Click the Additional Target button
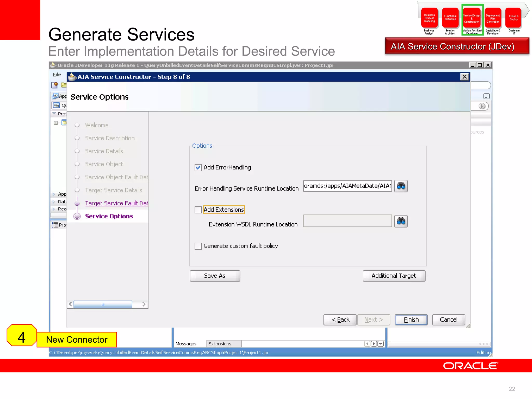This screenshot has width=532, height=399. [394, 276]
